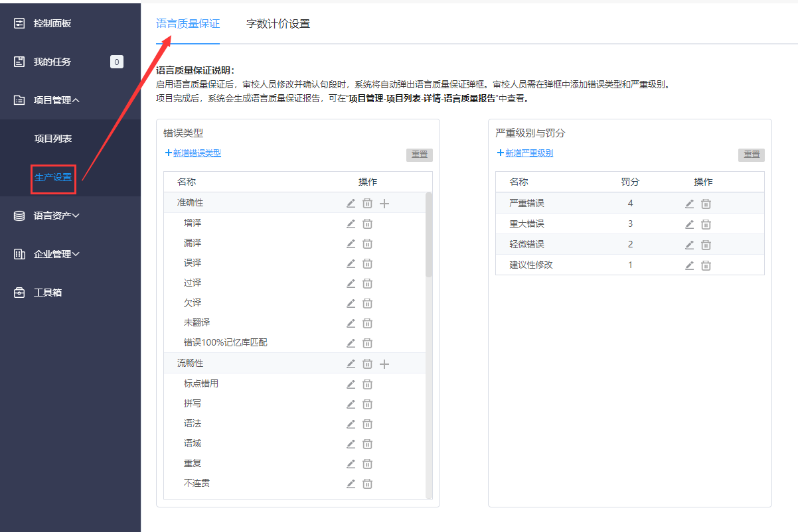The height and width of the screenshot is (532, 798).
Task: Click the error type list scrollbar
Action: click(429, 234)
